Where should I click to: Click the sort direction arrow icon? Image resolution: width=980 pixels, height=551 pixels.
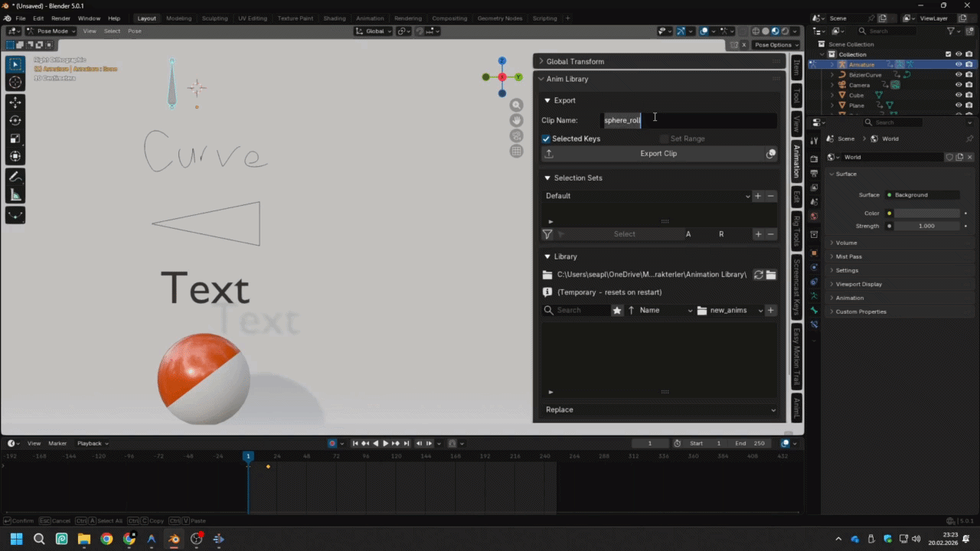pyautogui.click(x=631, y=310)
